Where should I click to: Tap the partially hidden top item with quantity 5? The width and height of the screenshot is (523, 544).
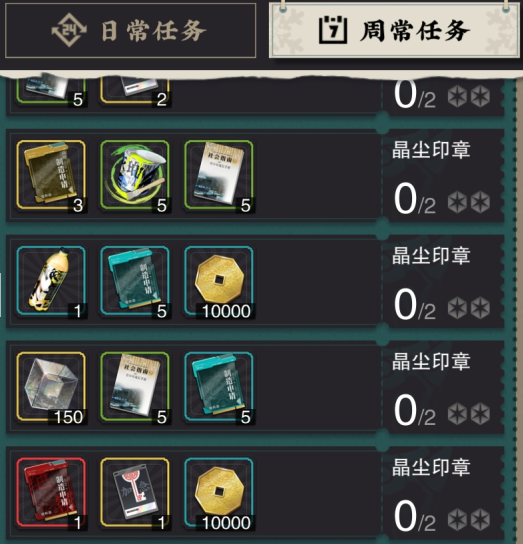[51, 89]
